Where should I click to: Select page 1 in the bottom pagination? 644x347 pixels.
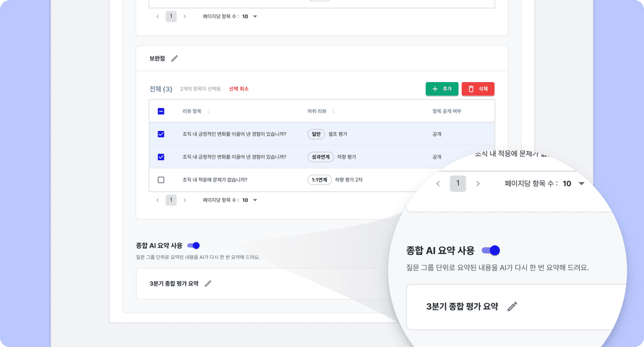[171, 200]
